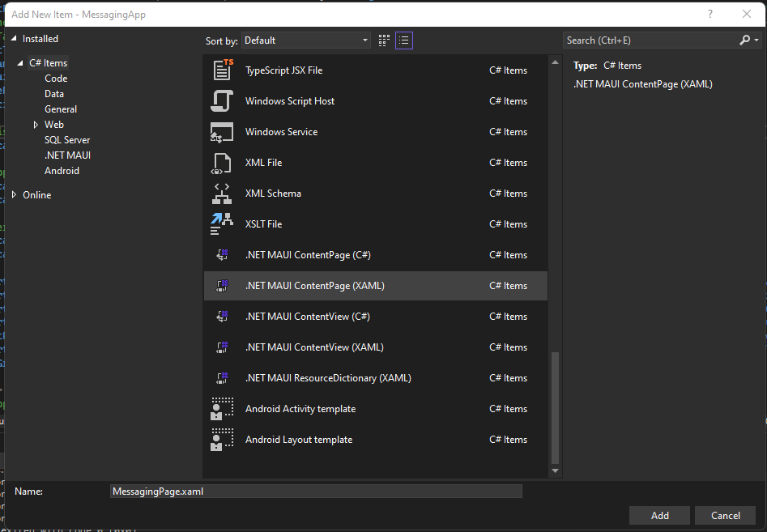The image size is (767, 532).
Task: Click the XSLT File icon
Action: (222, 224)
